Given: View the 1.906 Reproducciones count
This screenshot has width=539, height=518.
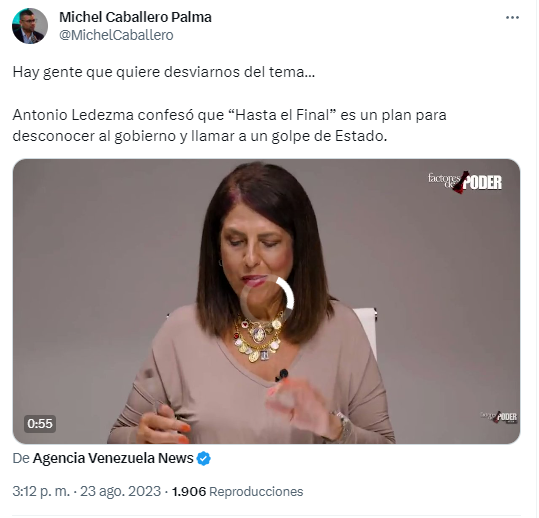Looking at the screenshot, I should click(238, 492).
